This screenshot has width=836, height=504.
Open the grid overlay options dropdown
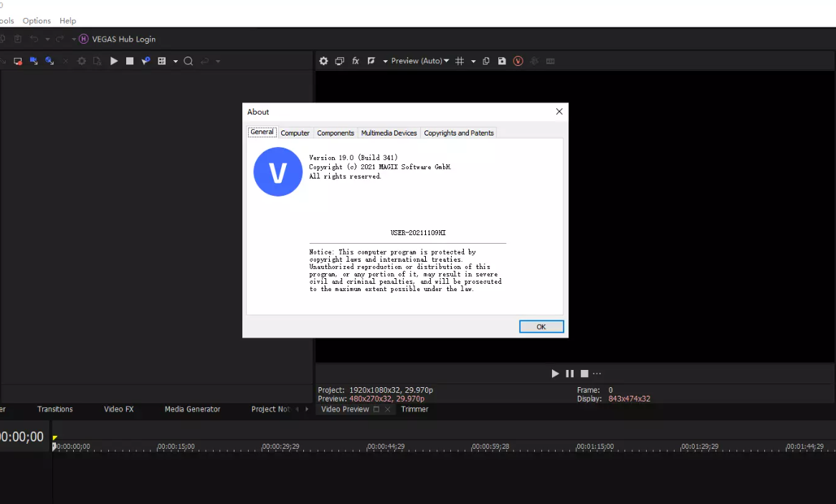[474, 61]
